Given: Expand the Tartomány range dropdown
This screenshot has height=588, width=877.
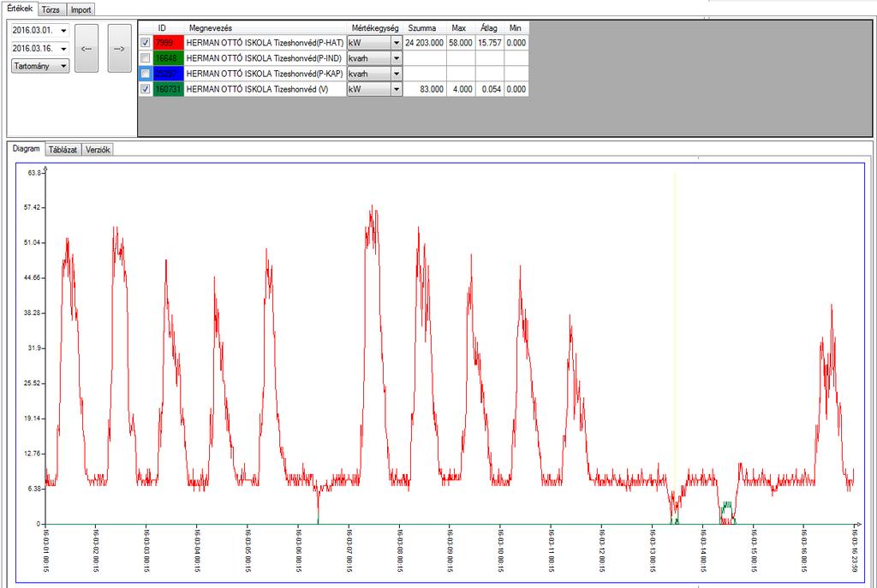Looking at the screenshot, I should tap(40, 66).
